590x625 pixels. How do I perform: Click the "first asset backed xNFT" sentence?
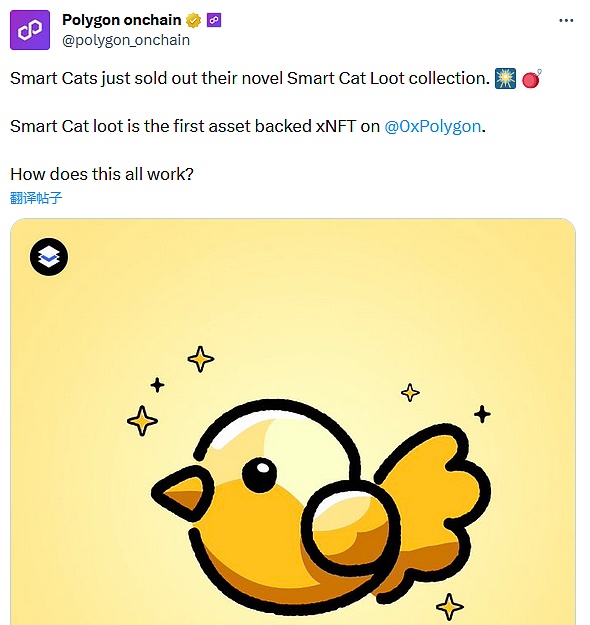click(248, 126)
